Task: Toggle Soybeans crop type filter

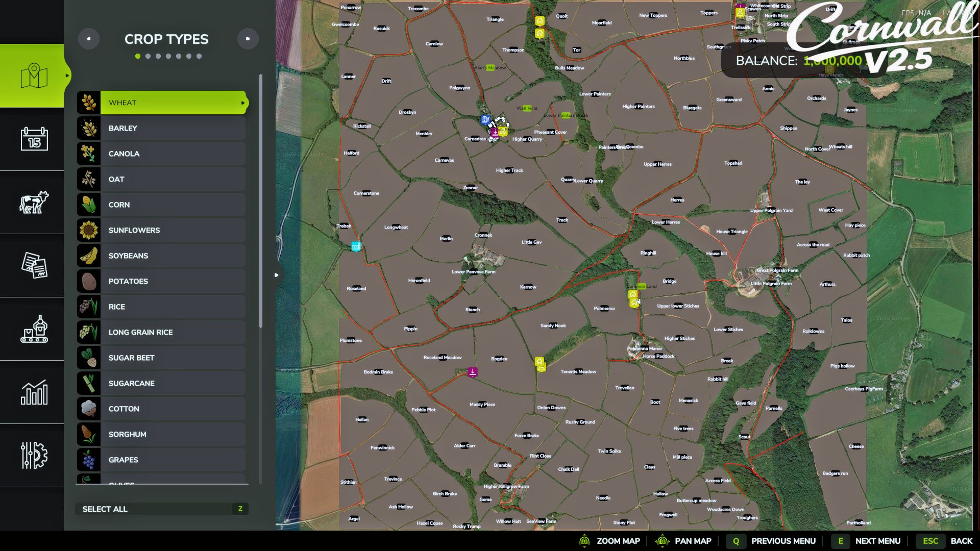Action: 161,256
